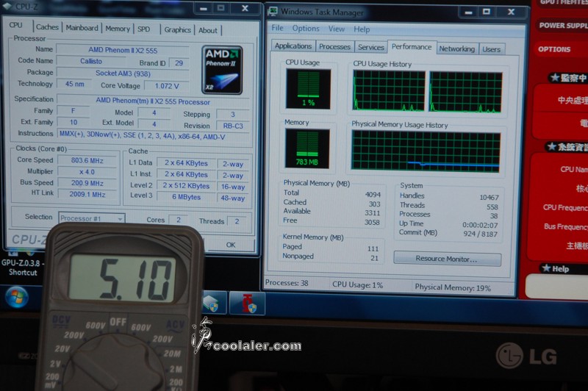Viewport: 588px width, 391px height.
Task: Switch to the Applications tab
Action: click(x=293, y=46)
